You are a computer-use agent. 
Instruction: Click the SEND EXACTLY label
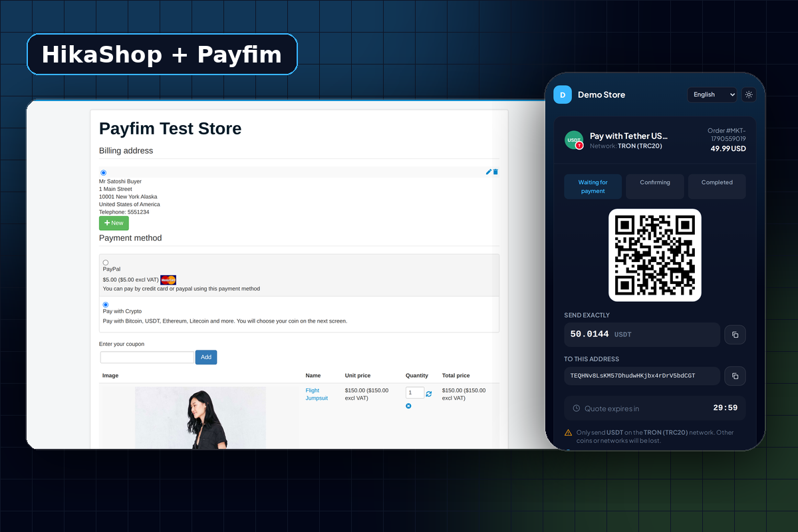tap(587, 315)
